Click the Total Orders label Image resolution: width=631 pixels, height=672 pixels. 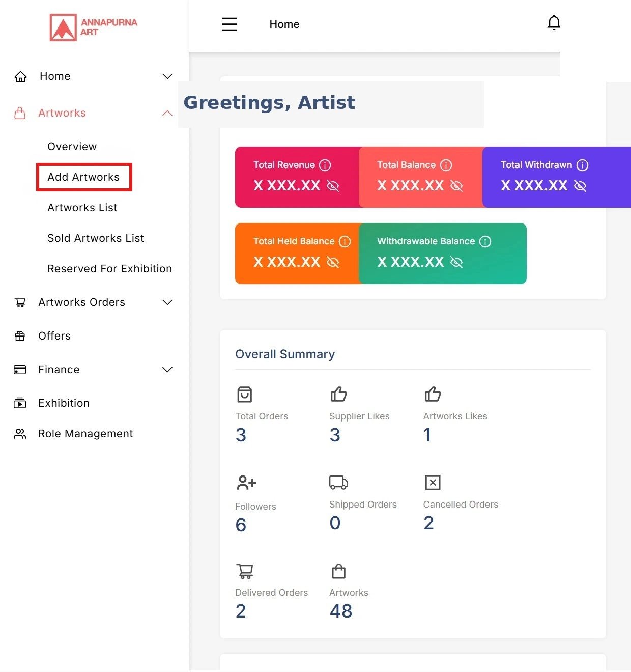click(262, 416)
